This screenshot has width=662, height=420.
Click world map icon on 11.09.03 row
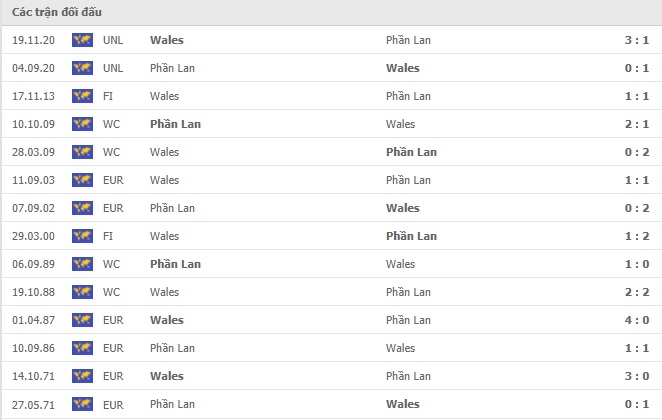click(x=82, y=180)
